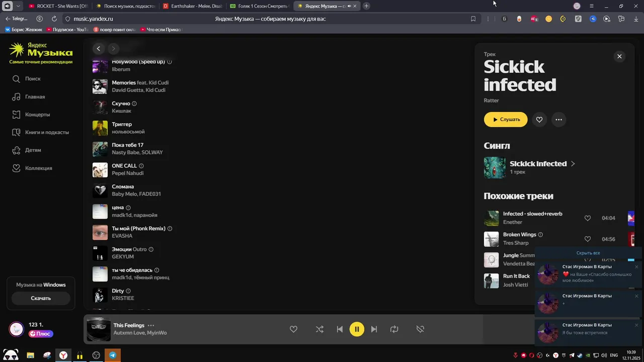This screenshot has height=362, width=644.
Task: Skip to the previous track
Action: click(x=340, y=329)
